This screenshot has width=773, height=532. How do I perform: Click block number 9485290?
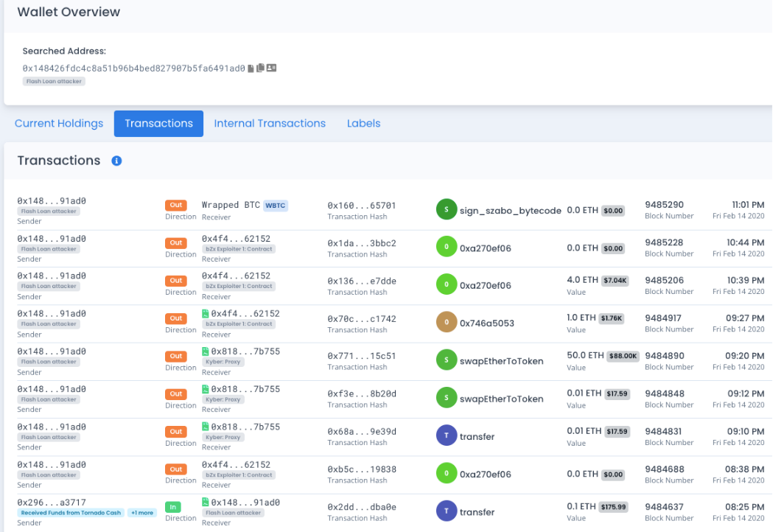664,205
